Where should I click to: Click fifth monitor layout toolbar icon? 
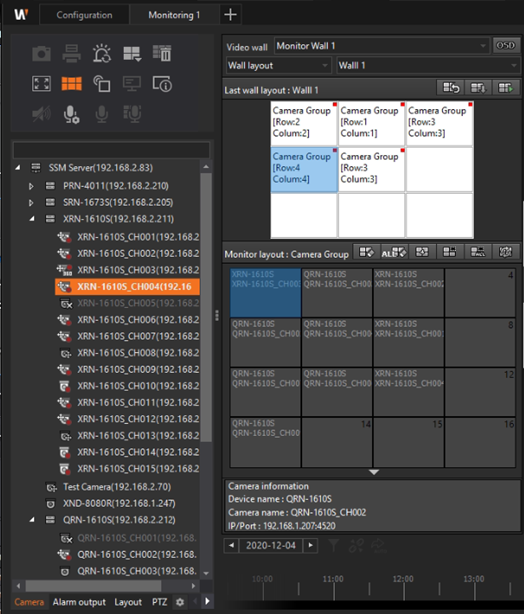click(x=478, y=252)
